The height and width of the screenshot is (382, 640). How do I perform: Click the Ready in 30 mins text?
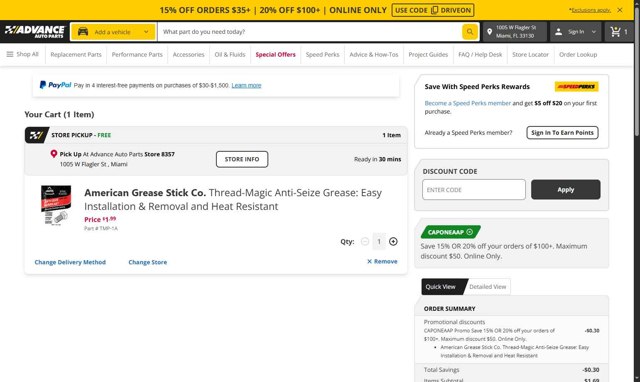pyautogui.click(x=378, y=159)
